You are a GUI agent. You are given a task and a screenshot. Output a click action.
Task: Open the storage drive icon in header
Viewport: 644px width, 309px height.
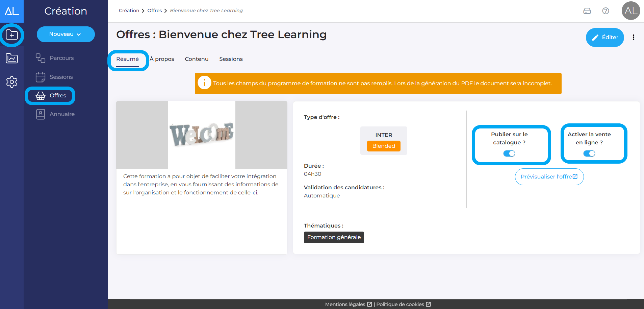click(x=587, y=11)
